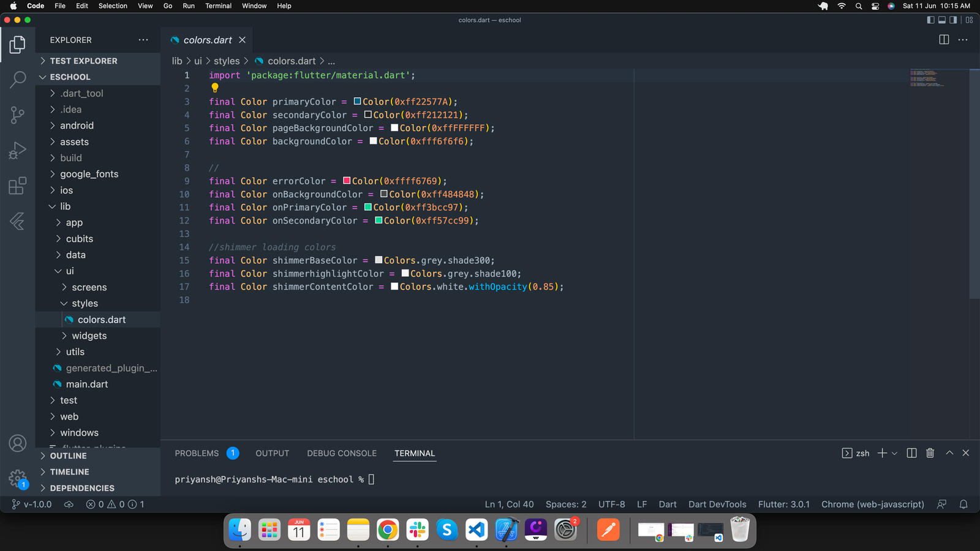Split the editor to the right

(944, 40)
